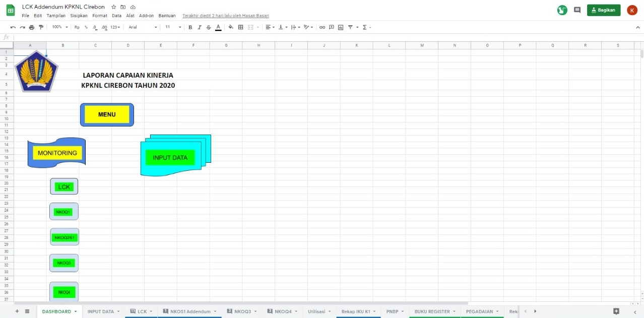The image size is (644, 318).
Task: Select the paint format tool
Action: click(41, 27)
